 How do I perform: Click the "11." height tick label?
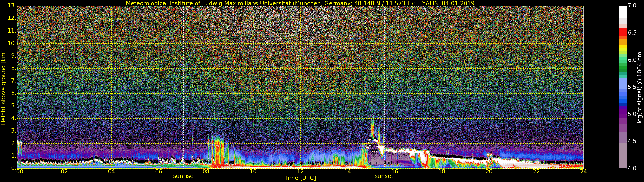coord(12,31)
